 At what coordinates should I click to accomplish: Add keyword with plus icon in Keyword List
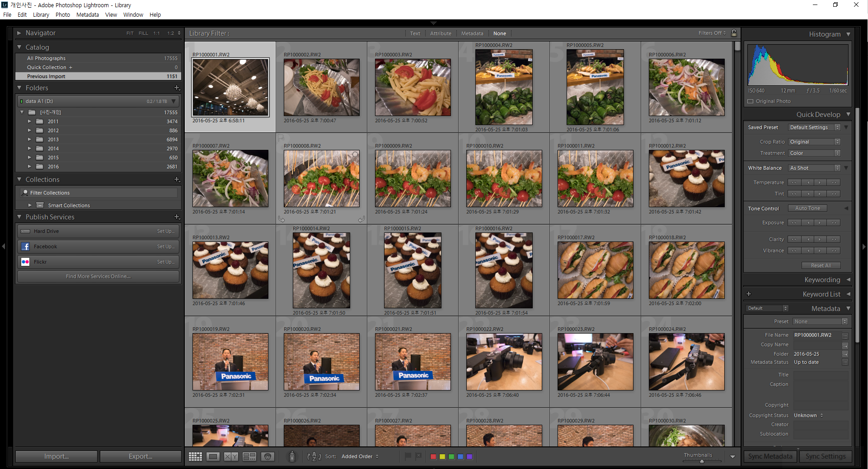click(749, 294)
